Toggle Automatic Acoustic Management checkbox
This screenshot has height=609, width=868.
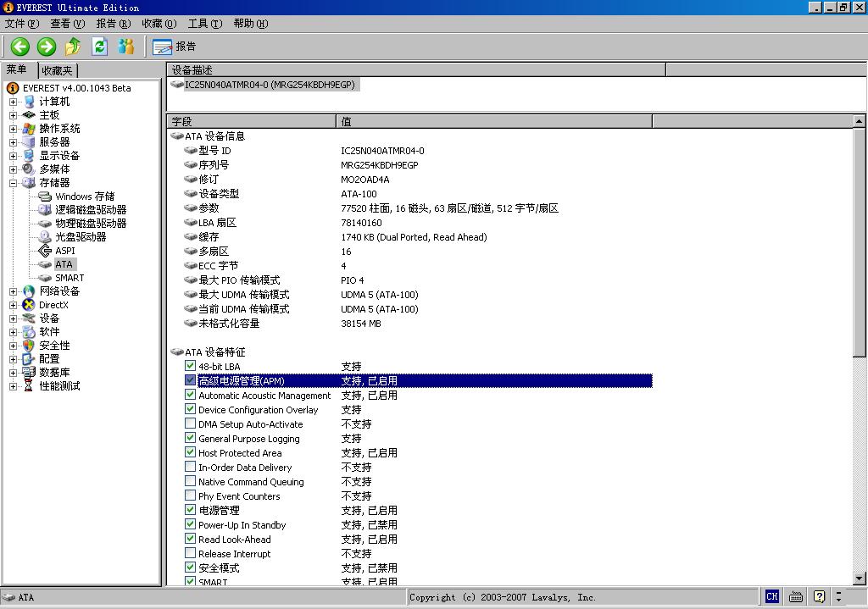(190, 395)
